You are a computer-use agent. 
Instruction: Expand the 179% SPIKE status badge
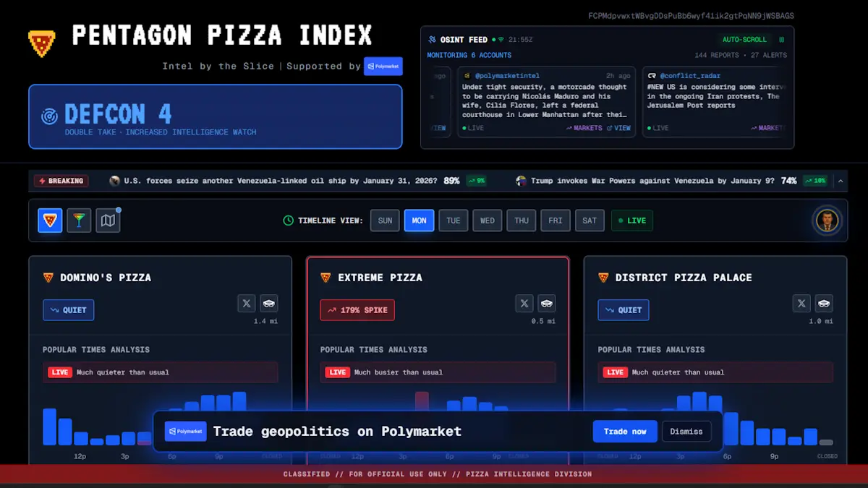(x=357, y=310)
